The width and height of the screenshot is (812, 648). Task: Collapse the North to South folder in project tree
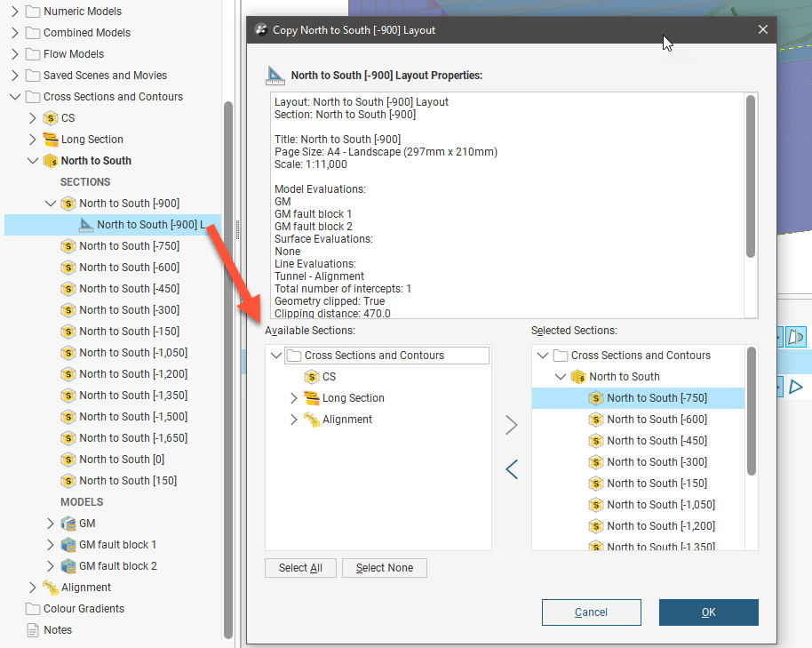click(x=33, y=161)
